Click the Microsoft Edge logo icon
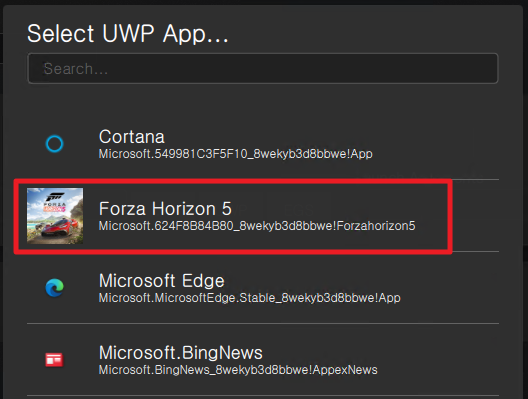Image resolution: width=528 pixels, height=399 pixels. (54, 288)
